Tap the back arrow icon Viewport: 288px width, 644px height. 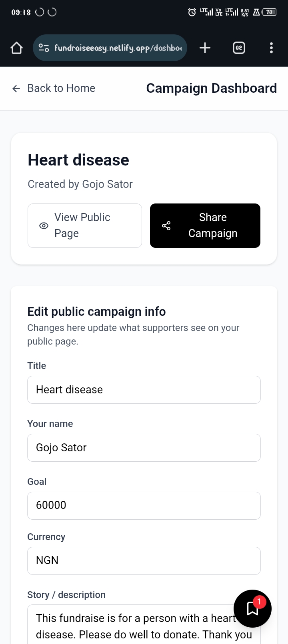tap(16, 88)
